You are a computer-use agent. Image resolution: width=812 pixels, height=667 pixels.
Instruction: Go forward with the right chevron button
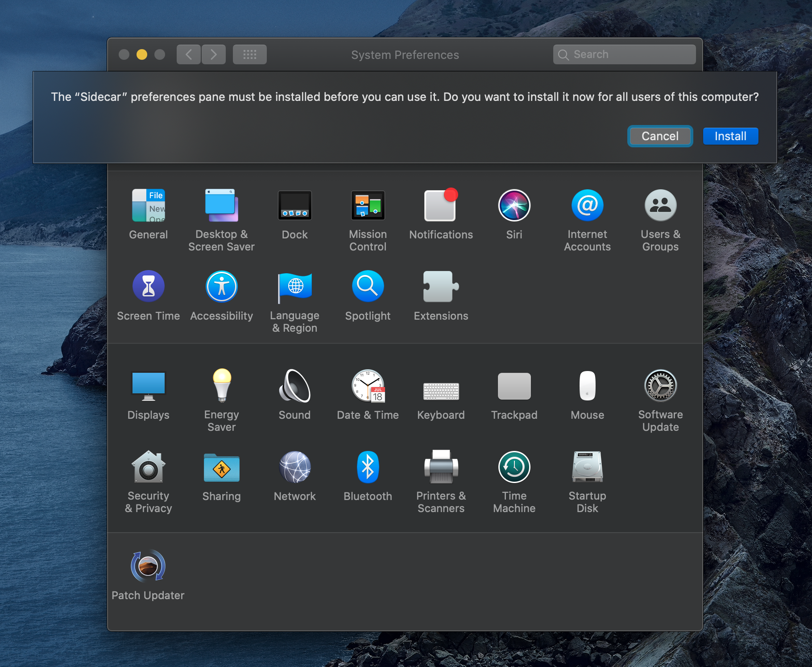tap(214, 54)
